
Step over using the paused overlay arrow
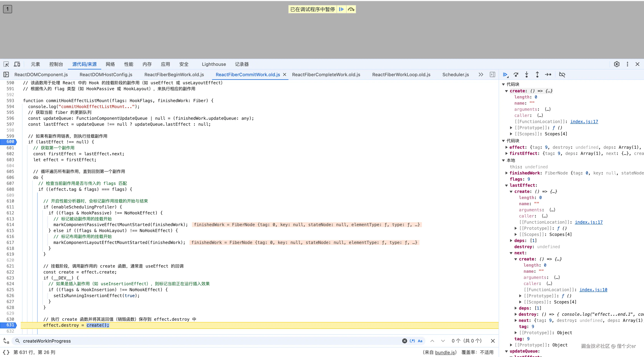click(351, 9)
